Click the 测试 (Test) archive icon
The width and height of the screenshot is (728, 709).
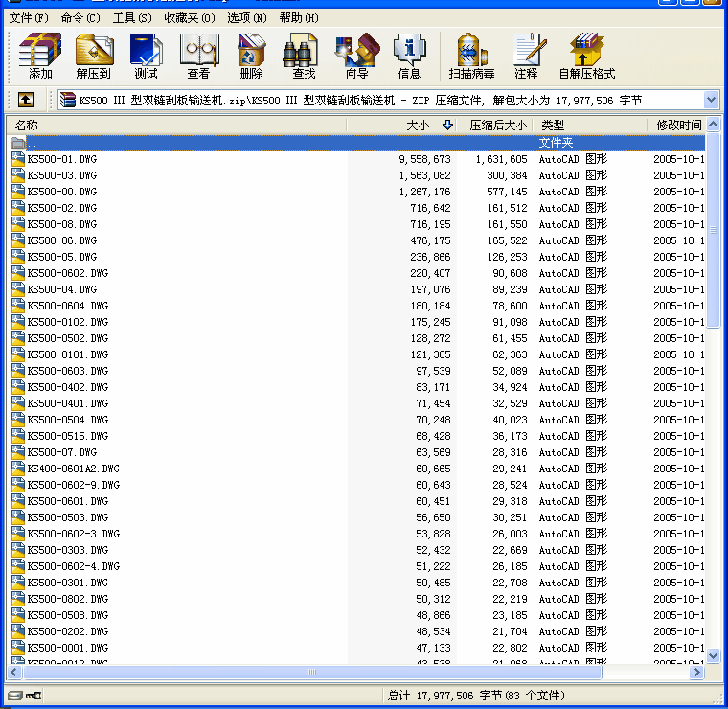[146, 56]
